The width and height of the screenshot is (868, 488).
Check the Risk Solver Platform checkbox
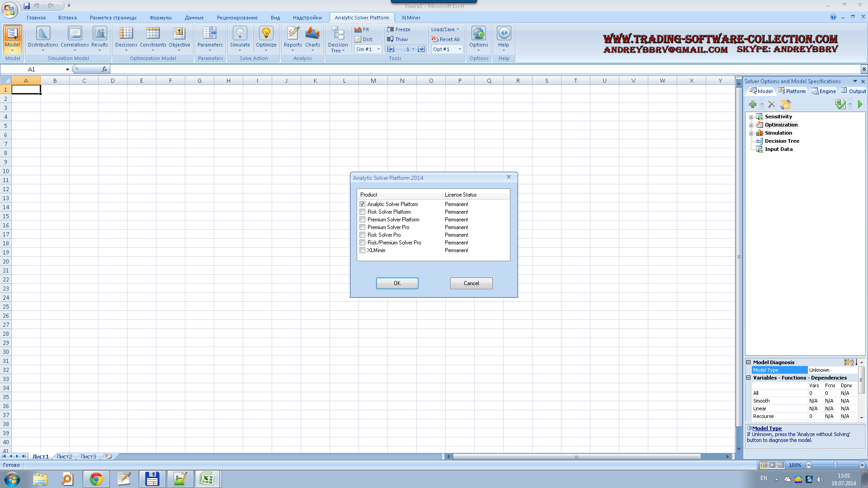[363, 212]
